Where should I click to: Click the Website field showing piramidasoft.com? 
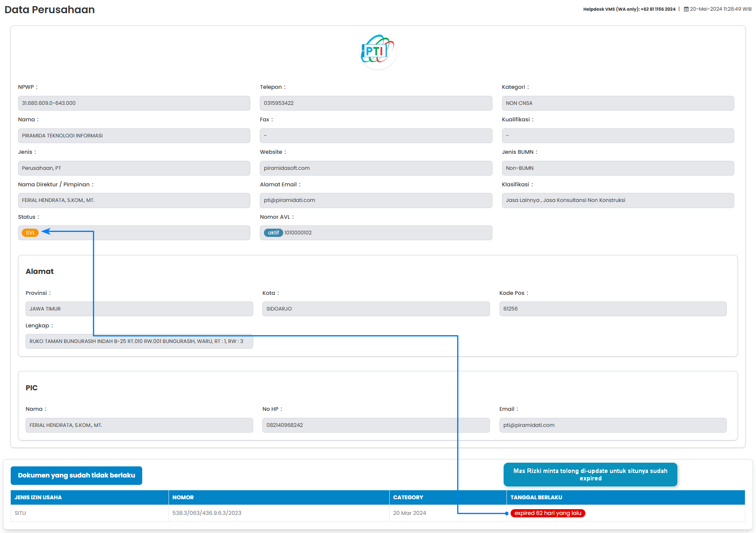pyautogui.click(x=376, y=168)
